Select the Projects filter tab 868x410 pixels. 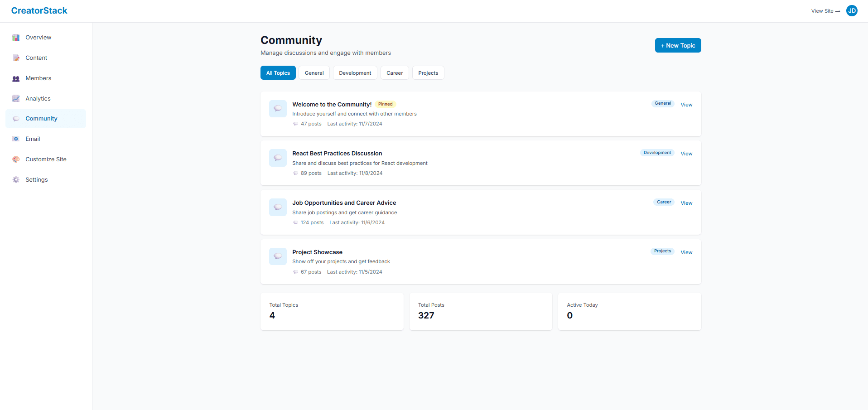tap(428, 72)
